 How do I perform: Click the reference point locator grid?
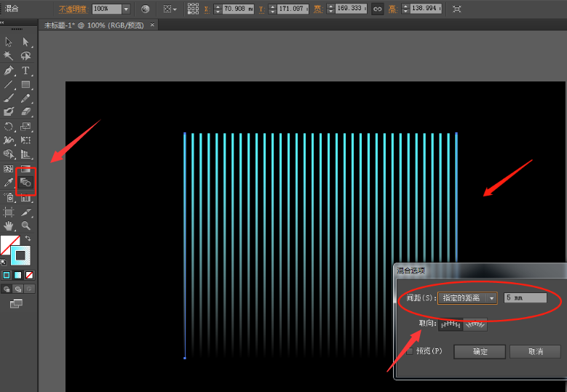click(193, 9)
